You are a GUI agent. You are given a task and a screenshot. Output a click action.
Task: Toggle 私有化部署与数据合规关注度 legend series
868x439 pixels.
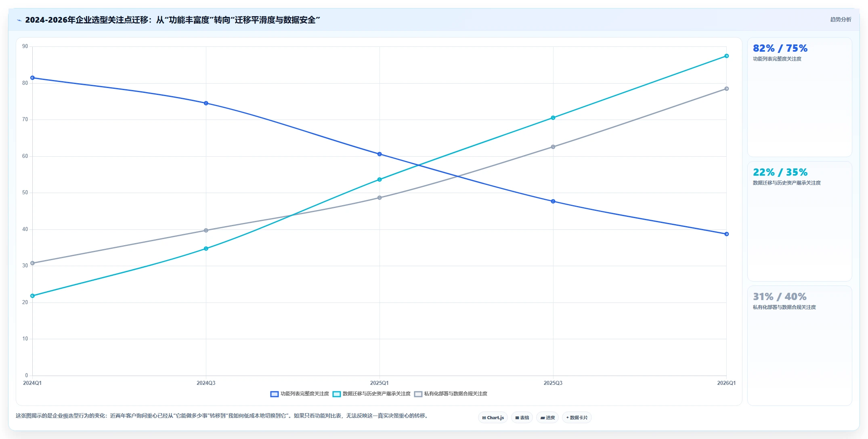(x=451, y=394)
